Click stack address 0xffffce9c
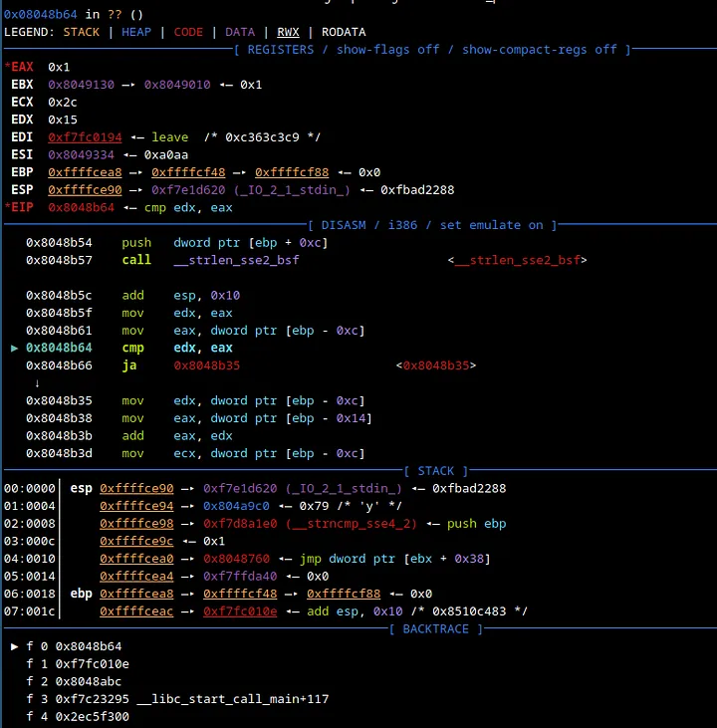The width and height of the screenshot is (717, 728). (x=136, y=542)
